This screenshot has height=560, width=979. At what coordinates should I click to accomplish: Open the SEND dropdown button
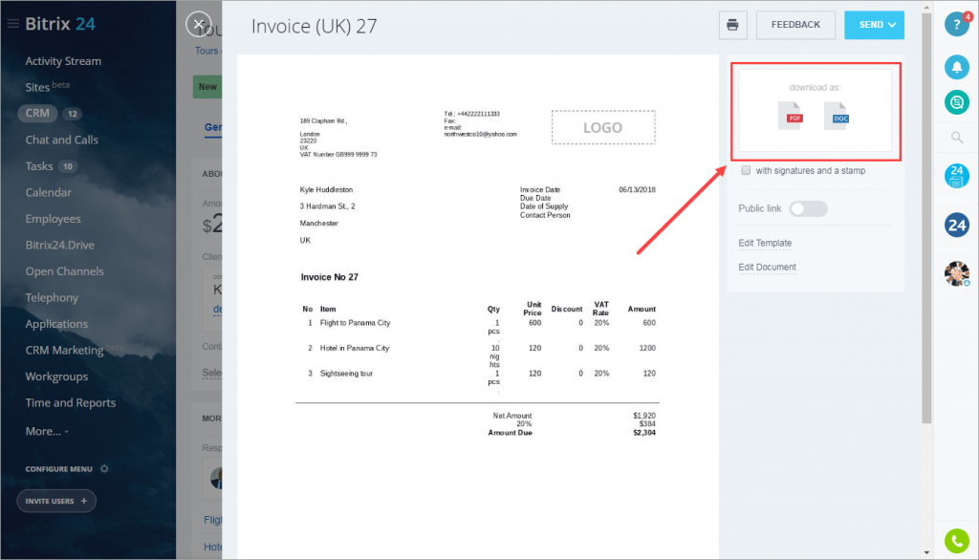click(874, 25)
